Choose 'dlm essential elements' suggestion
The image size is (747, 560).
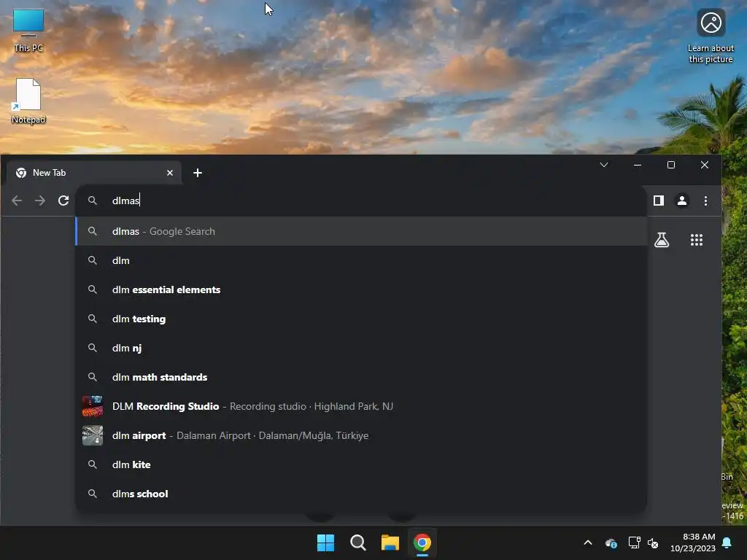(x=360, y=289)
